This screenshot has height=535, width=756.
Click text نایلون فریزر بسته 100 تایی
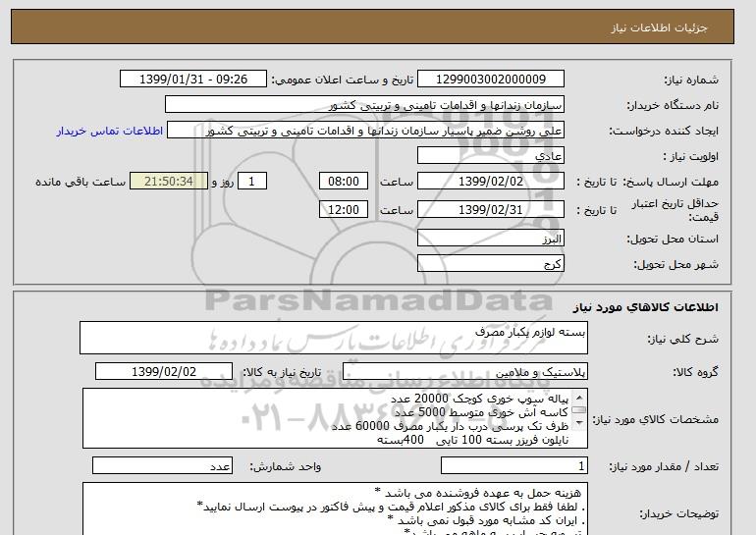pyautogui.click(x=503, y=440)
